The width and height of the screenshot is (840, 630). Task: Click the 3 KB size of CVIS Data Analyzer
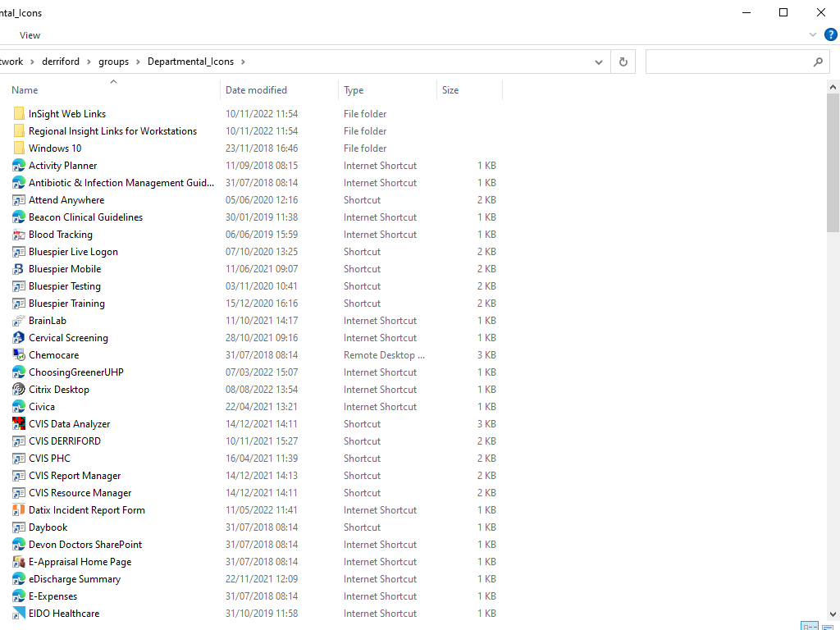tap(486, 424)
